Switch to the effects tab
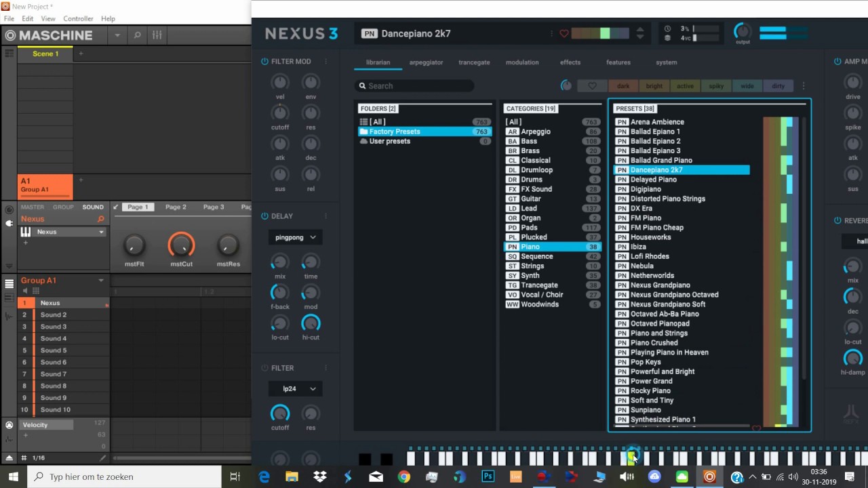This screenshot has width=868, height=488. 570,62
